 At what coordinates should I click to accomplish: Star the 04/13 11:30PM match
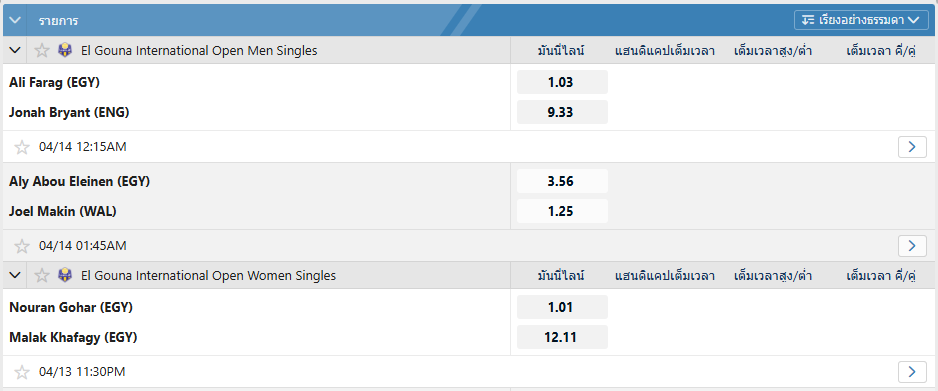(x=22, y=372)
